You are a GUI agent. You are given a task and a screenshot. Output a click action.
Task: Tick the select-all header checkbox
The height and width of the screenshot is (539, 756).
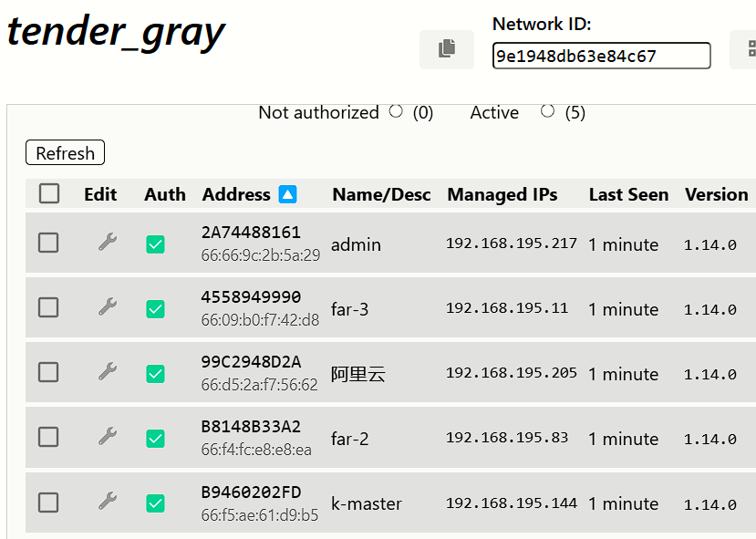point(49,193)
